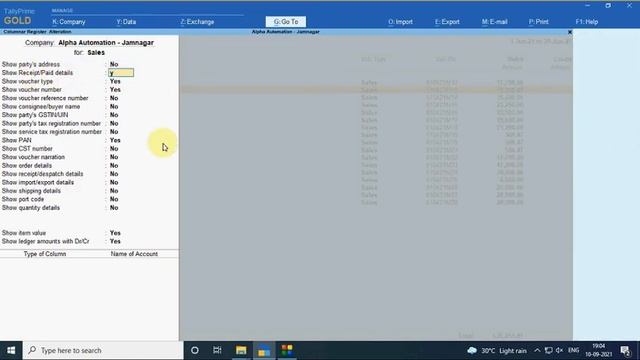Open the notification center icon

point(625,351)
